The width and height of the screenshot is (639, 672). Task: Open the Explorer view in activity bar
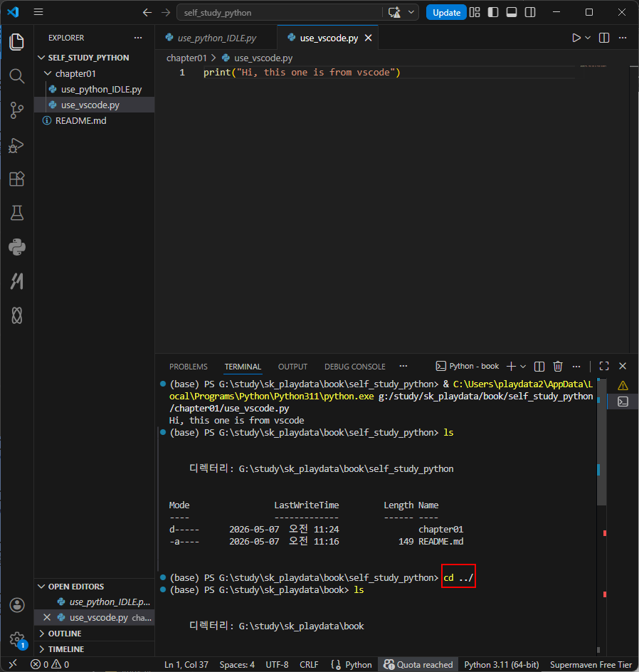point(16,41)
